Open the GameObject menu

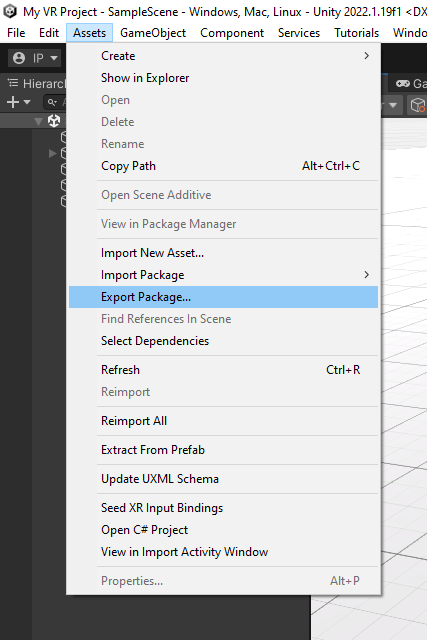[x=153, y=33]
